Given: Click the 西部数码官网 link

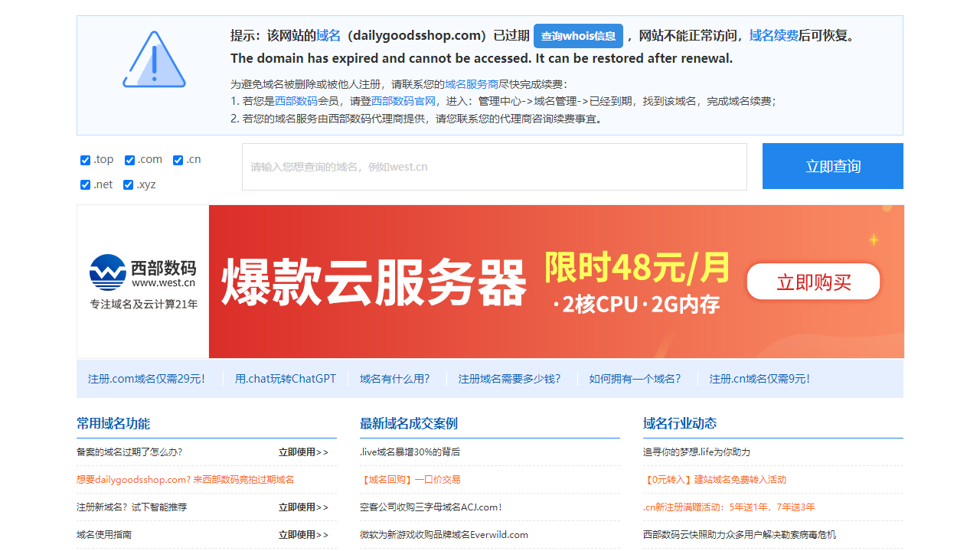Looking at the screenshot, I should point(403,101).
